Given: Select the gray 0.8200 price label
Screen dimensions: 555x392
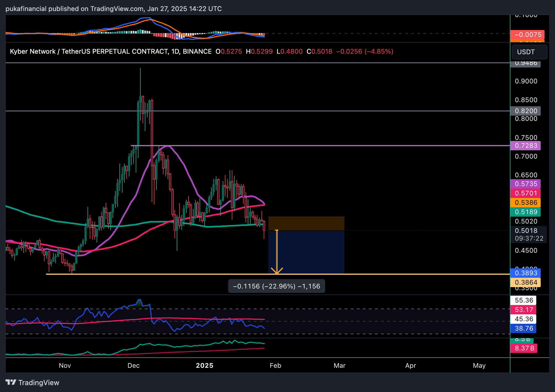Looking at the screenshot, I should [525, 111].
